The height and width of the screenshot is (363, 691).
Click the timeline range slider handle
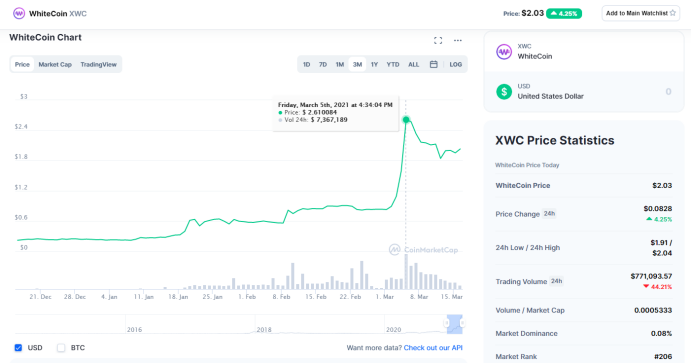click(x=454, y=324)
